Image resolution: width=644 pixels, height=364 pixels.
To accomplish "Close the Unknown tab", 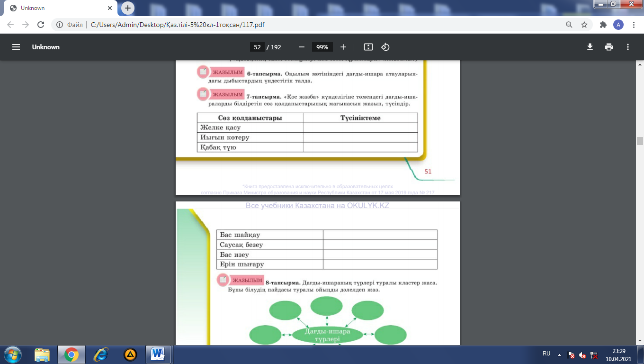I will click(x=111, y=8).
